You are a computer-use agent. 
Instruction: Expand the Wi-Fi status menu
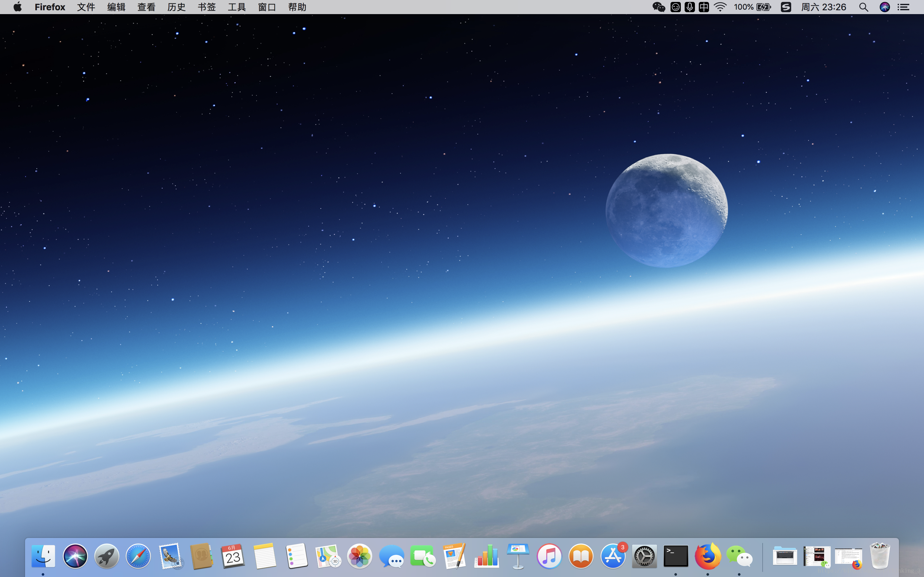pyautogui.click(x=720, y=7)
